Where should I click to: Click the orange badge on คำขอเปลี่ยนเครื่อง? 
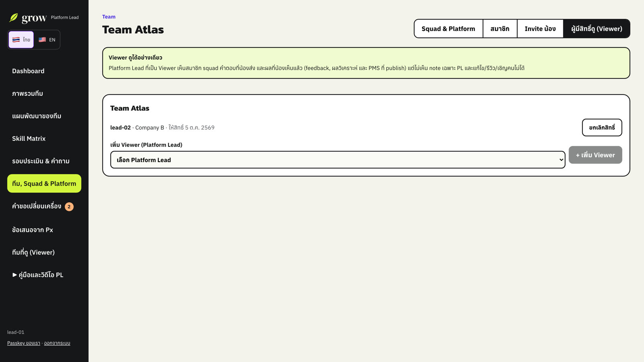click(69, 207)
